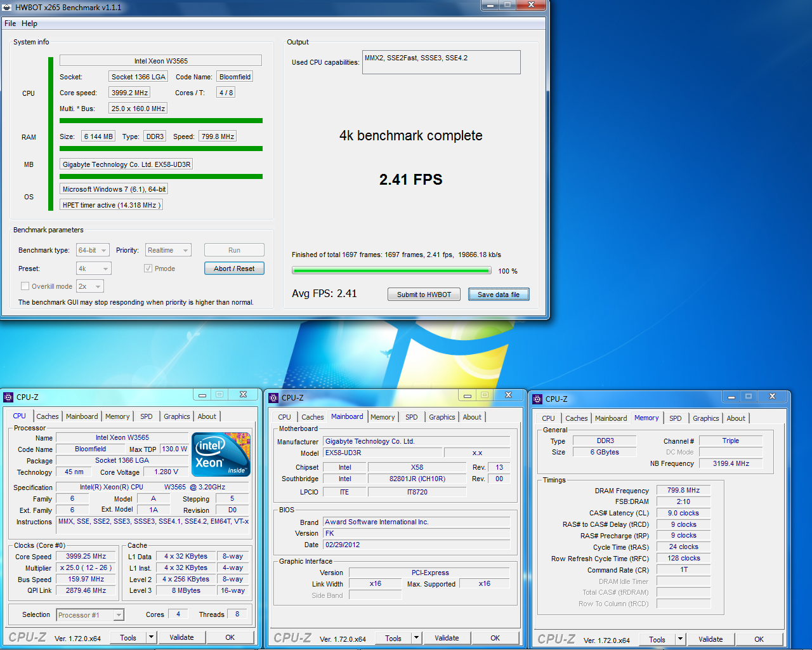Click the Core speed 3999.2 MHz field
The height and width of the screenshot is (650, 812).
129,93
